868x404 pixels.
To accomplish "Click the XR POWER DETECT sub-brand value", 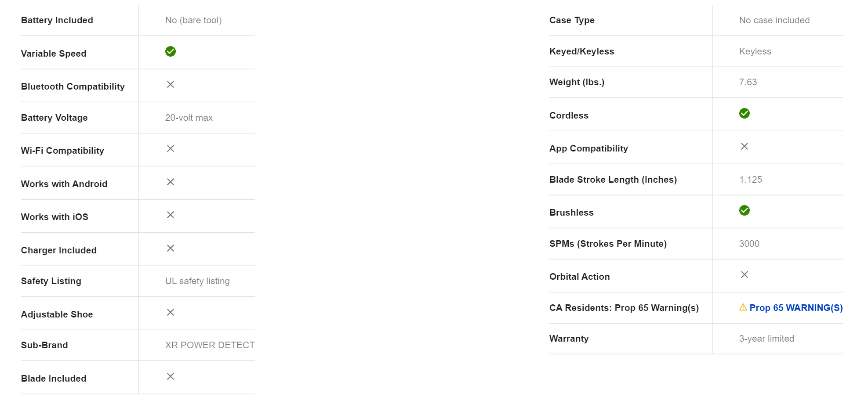I will 210,345.
